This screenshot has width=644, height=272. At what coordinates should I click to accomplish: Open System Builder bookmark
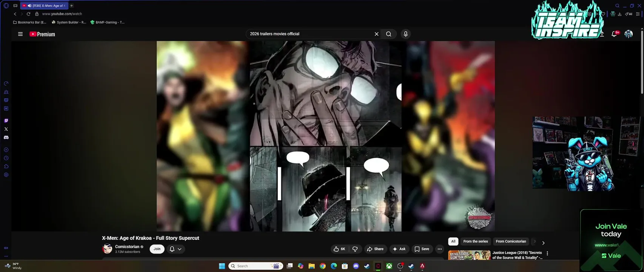pyautogui.click(x=69, y=22)
